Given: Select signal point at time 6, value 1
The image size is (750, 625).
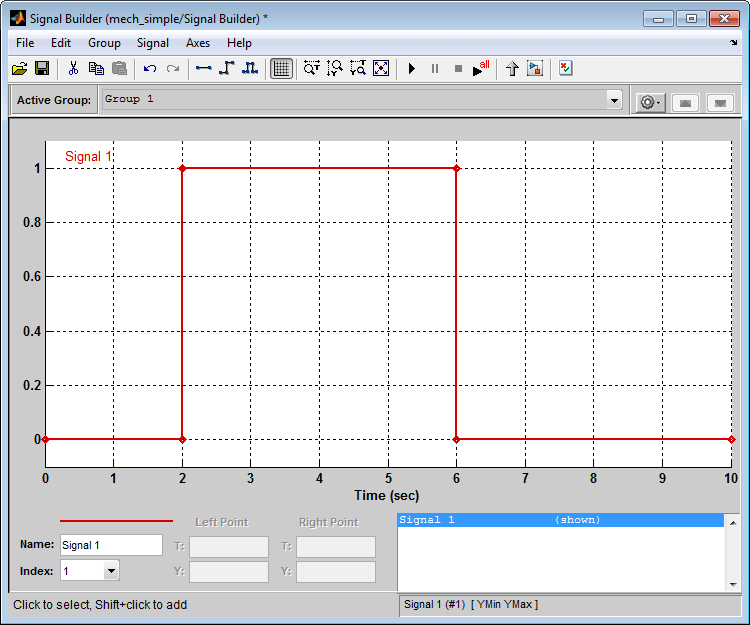Looking at the screenshot, I should point(456,168).
